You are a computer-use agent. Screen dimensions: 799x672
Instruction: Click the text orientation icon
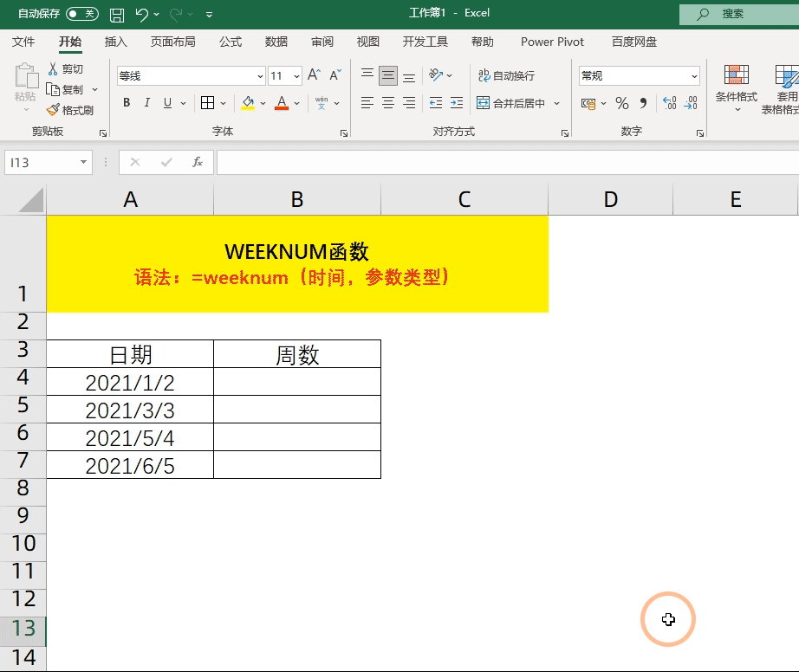pos(436,75)
